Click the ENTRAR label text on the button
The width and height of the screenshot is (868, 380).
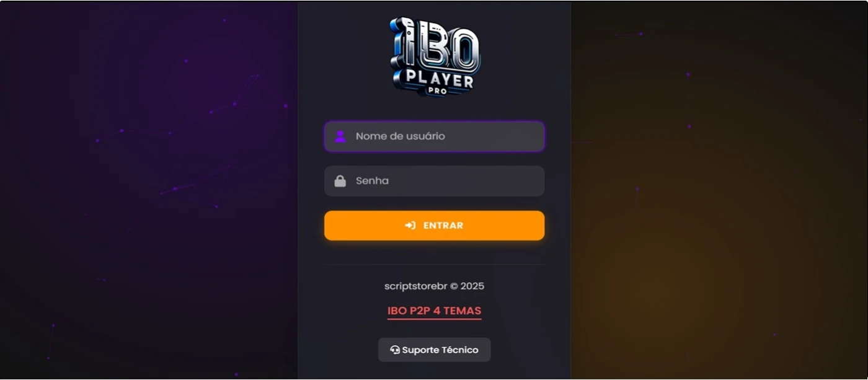tap(443, 226)
